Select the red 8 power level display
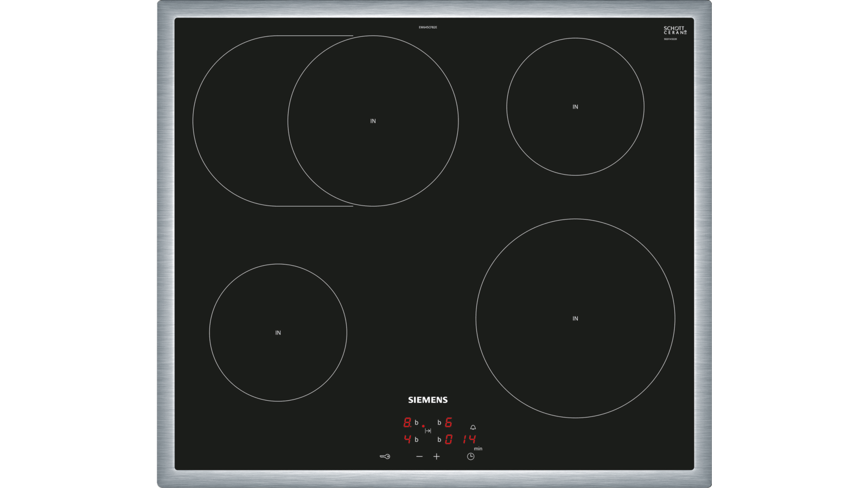 pos(407,422)
